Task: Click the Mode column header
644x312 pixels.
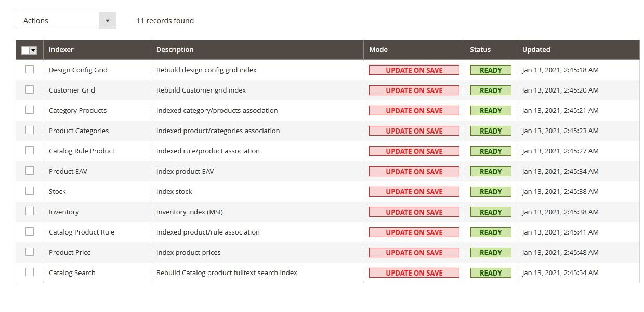Action: pyautogui.click(x=378, y=50)
